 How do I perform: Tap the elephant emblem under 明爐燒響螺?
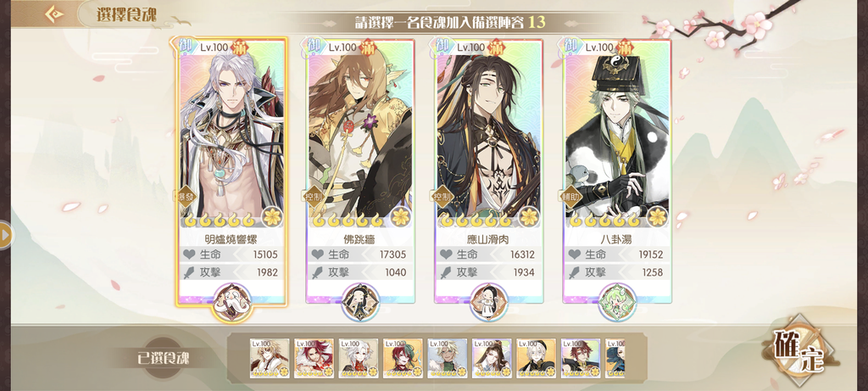[232, 303]
